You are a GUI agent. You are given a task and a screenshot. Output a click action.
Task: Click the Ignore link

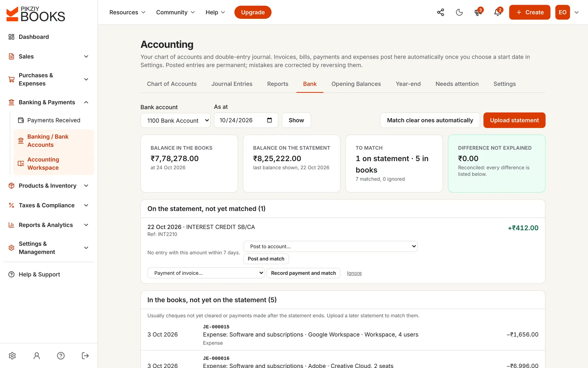pos(354,273)
